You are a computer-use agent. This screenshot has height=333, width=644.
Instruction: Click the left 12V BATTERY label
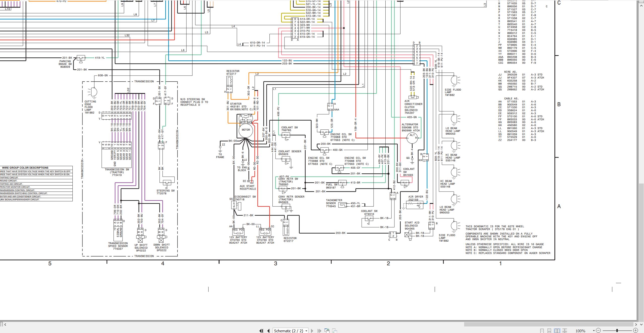(x=238, y=240)
